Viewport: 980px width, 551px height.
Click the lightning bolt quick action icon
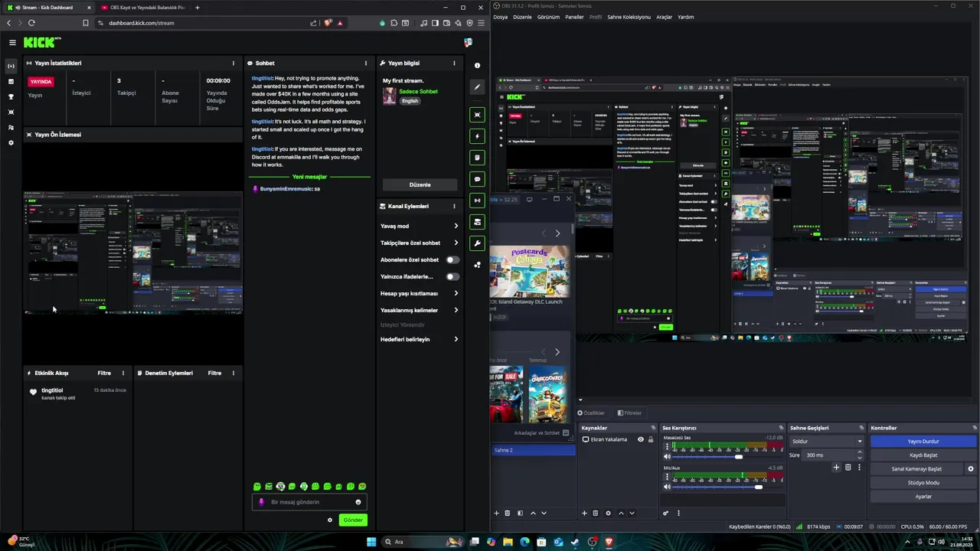[477, 136]
